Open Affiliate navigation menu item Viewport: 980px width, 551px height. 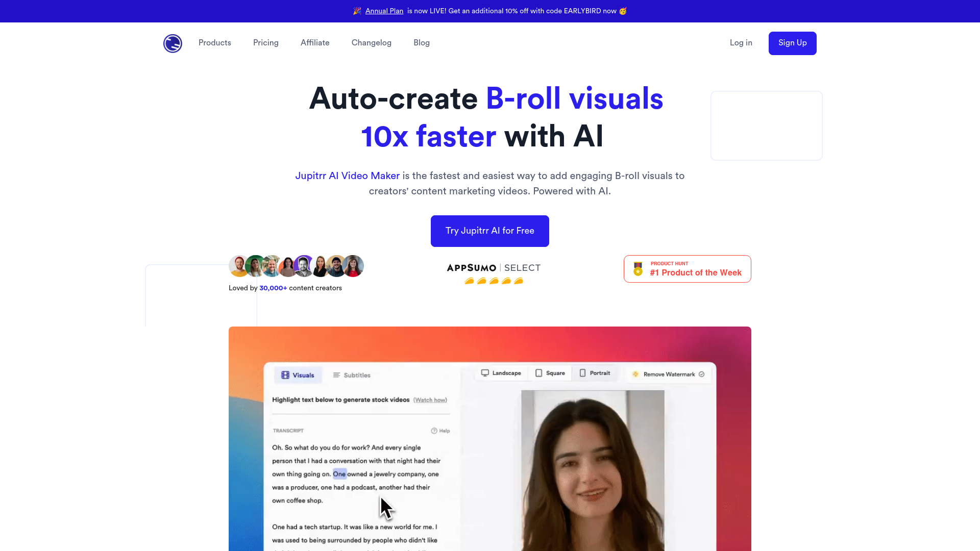point(314,43)
